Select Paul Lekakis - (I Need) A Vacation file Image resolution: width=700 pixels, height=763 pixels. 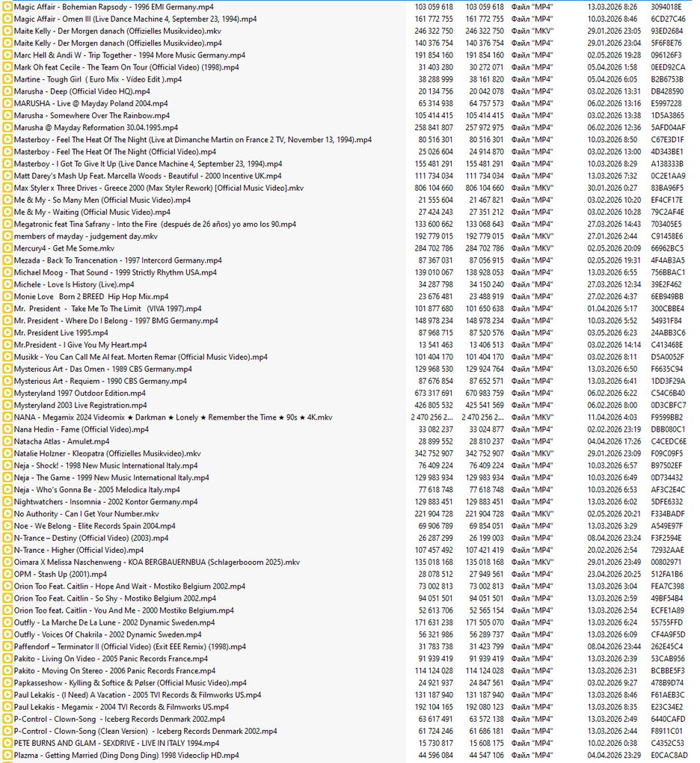[x=138, y=695]
